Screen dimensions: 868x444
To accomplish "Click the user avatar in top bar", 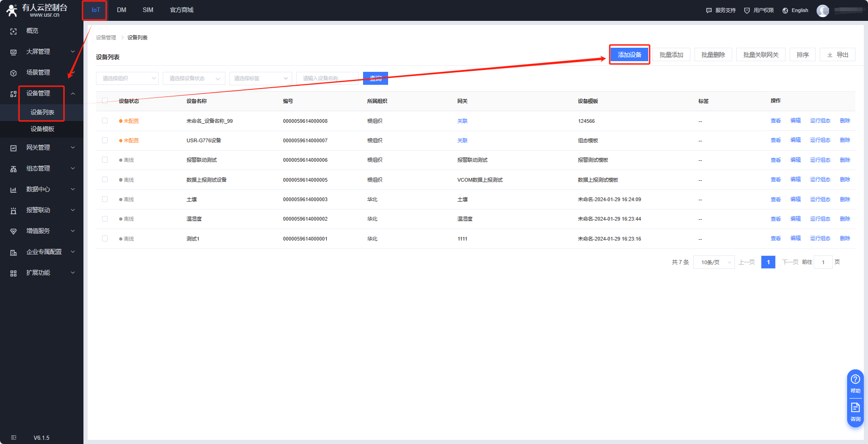I will click(823, 10).
